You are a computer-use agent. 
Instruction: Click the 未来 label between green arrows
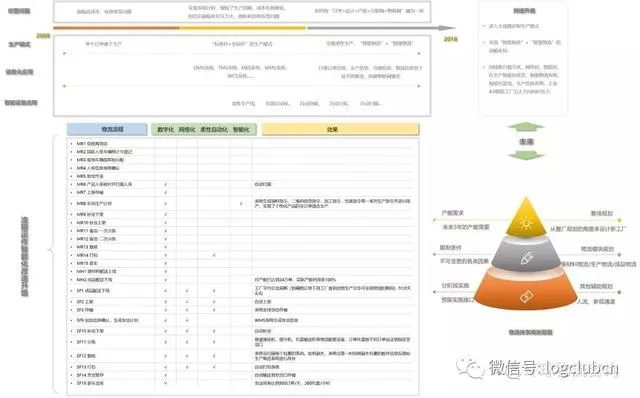(526, 142)
